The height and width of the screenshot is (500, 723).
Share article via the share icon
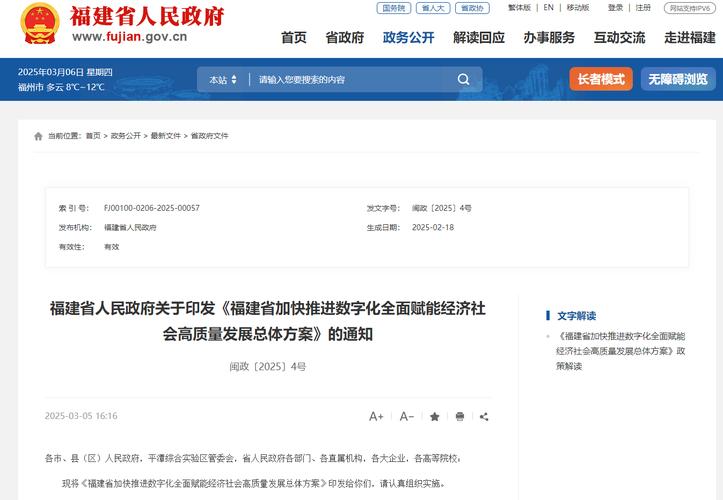pyautogui.click(x=484, y=417)
